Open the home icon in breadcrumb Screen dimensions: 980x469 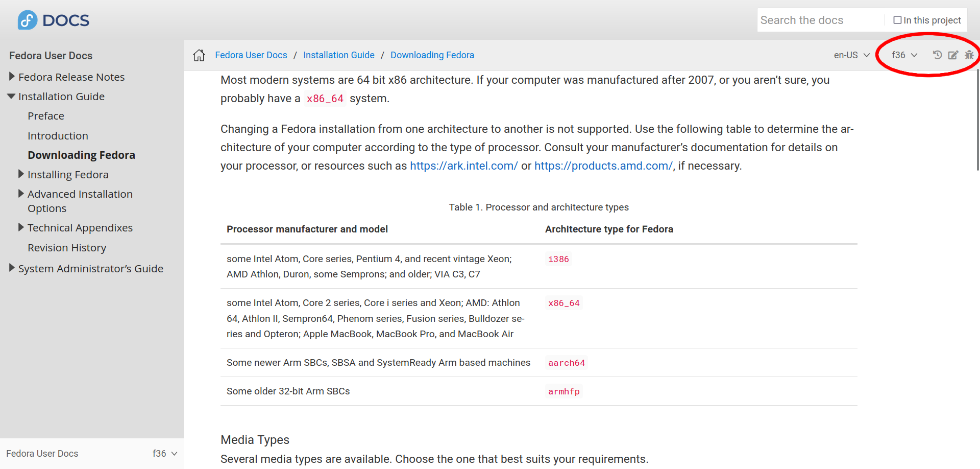coord(199,55)
